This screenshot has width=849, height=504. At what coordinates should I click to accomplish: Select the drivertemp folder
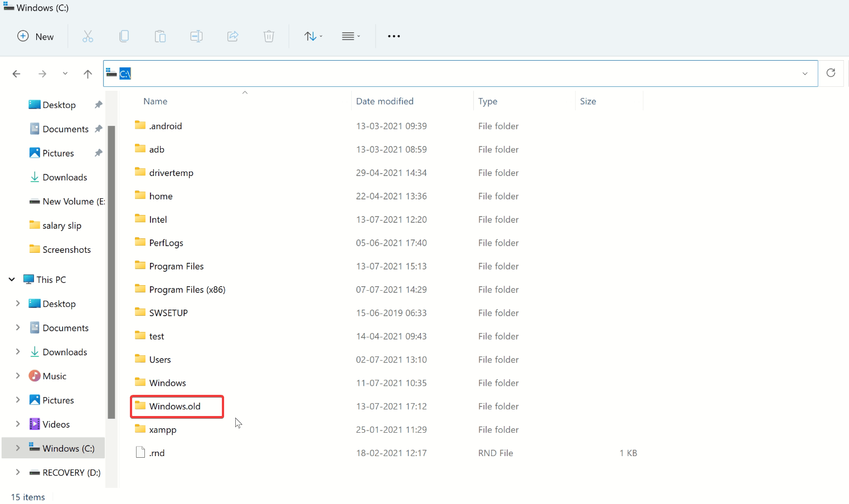[x=171, y=173]
